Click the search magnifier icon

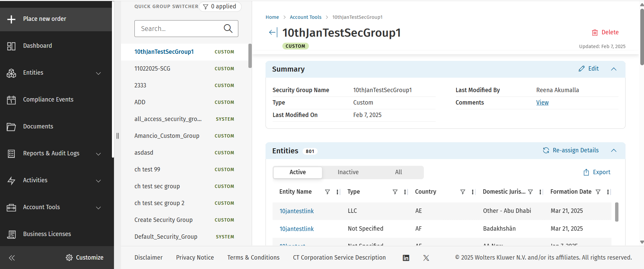(x=228, y=29)
